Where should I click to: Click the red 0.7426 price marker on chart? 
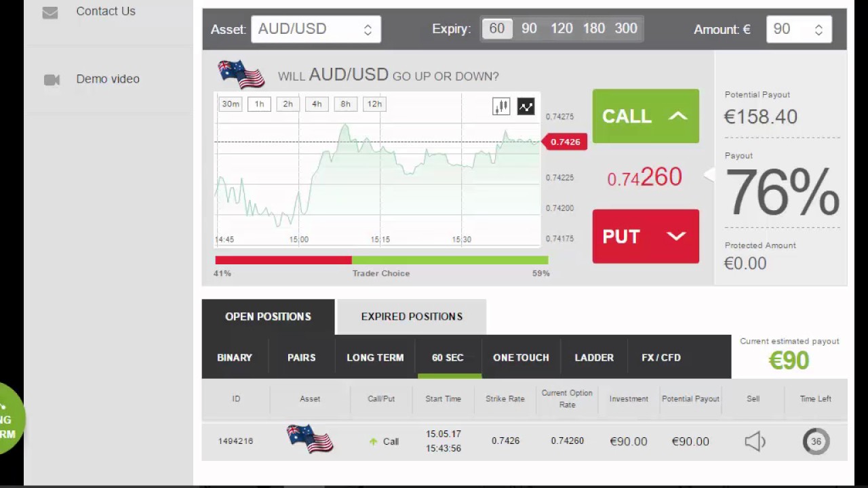click(x=564, y=142)
